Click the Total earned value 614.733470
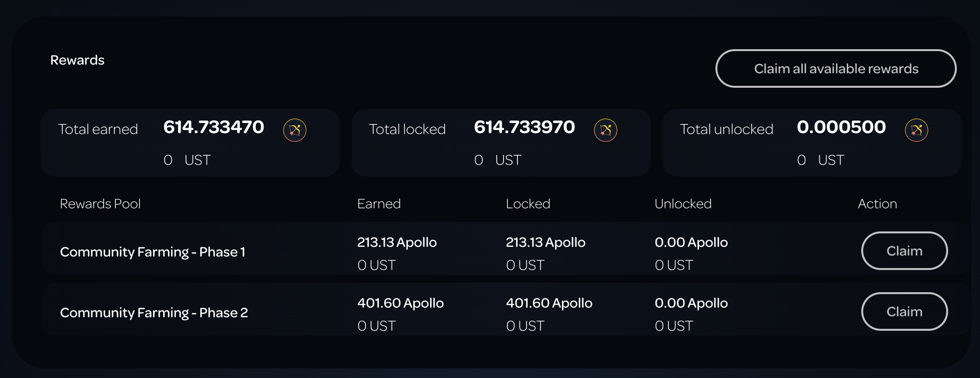Image resolution: width=980 pixels, height=378 pixels. (x=214, y=127)
